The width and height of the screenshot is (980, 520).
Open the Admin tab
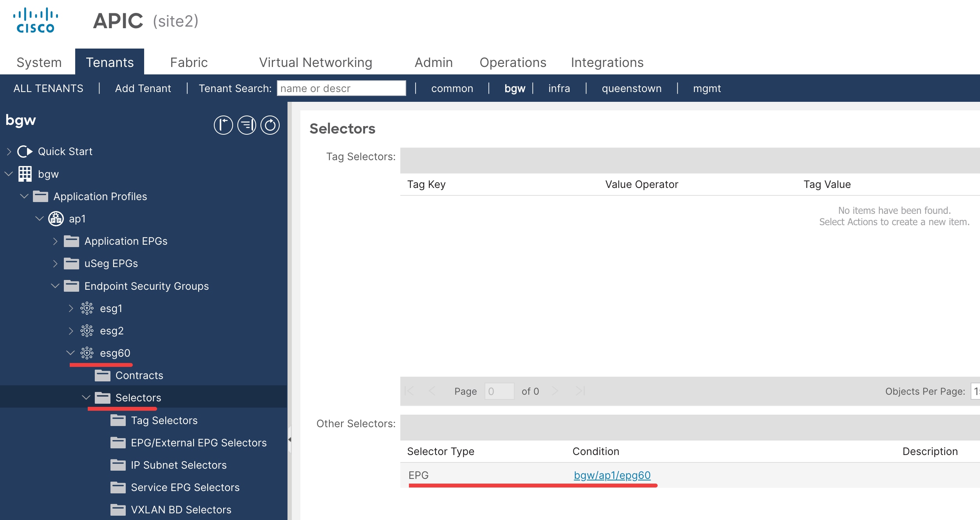(x=434, y=62)
